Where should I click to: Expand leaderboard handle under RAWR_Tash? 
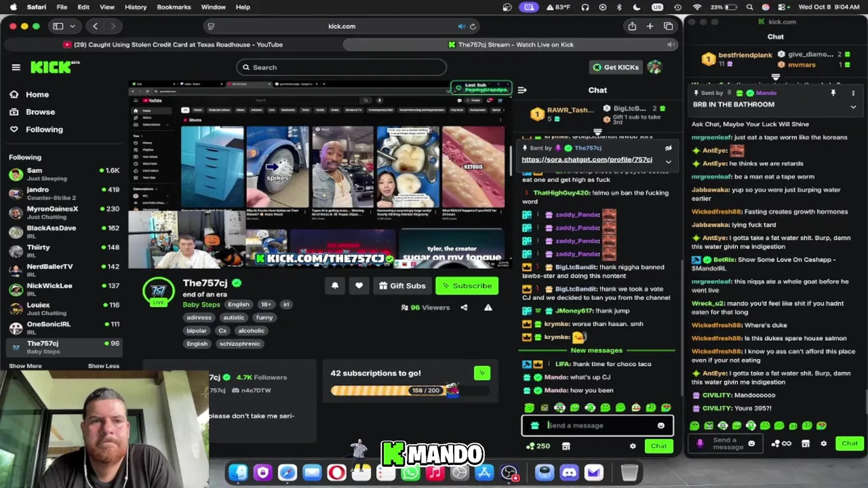[597, 132]
